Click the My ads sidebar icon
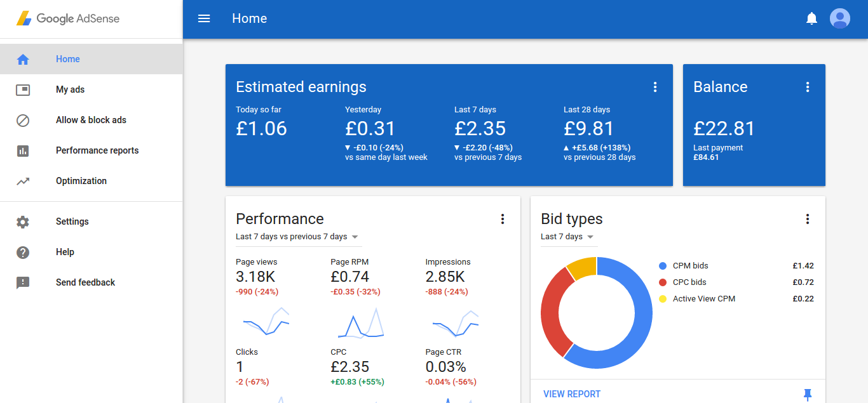Viewport: 868px width, 403px height. point(23,89)
